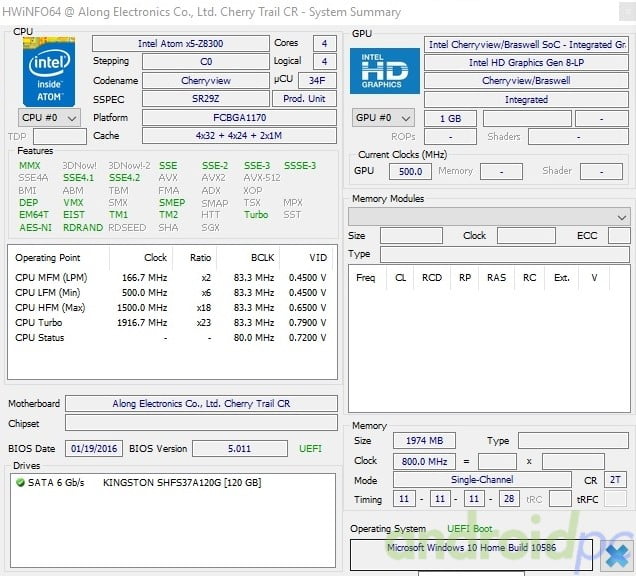This screenshot has height=576, width=636.
Task: Close the summary with the blue X
Action: point(617,555)
